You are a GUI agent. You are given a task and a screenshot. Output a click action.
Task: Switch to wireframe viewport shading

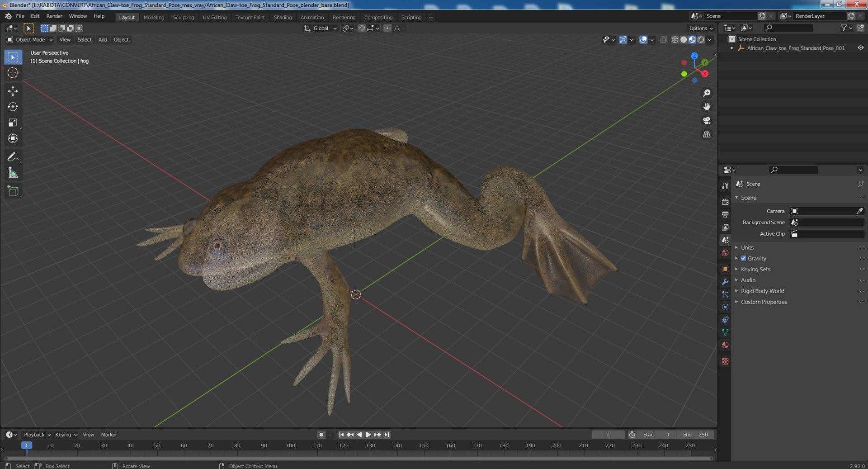(675, 40)
